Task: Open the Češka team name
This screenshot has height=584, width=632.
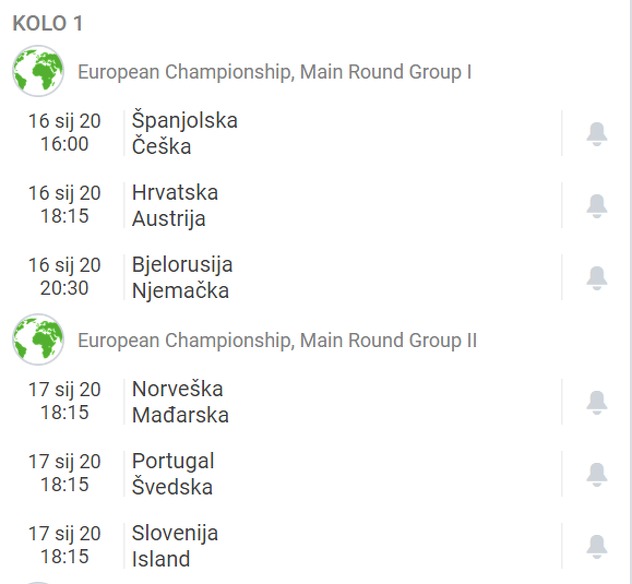Action: pyautogui.click(x=161, y=146)
